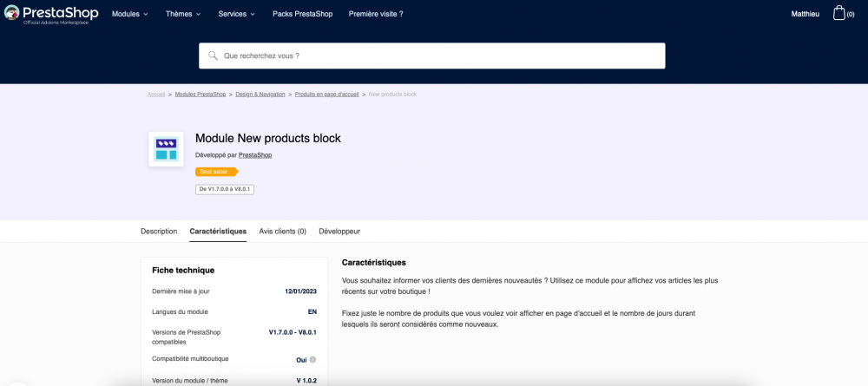Screen dimensions: 868x386
Task: Click the Fiche technique heading
Action: click(183, 271)
